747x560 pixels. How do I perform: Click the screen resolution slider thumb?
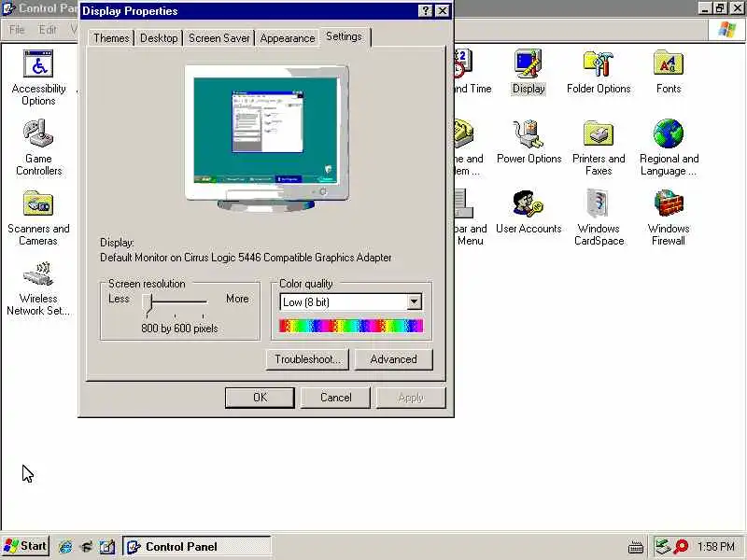(149, 305)
